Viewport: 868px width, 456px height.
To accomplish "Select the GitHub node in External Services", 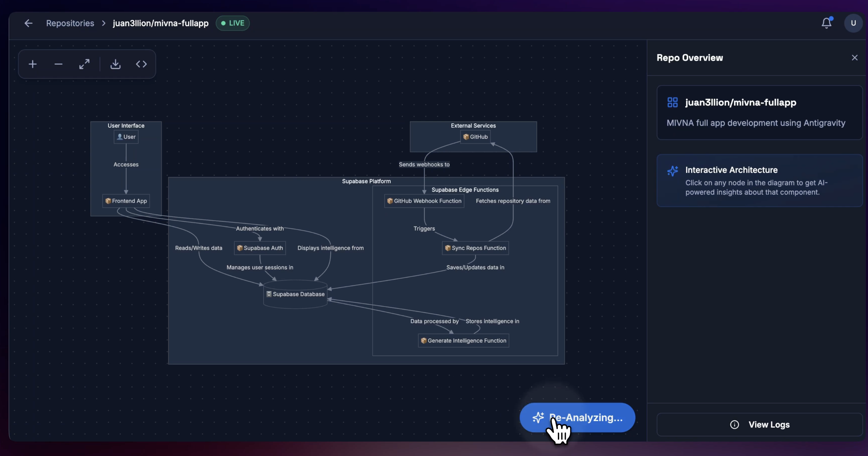I will pyautogui.click(x=475, y=137).
